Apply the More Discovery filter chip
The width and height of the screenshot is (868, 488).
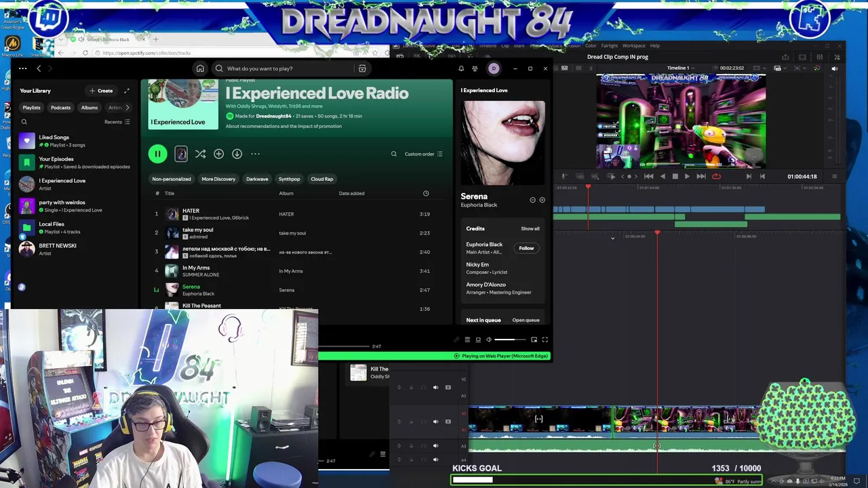click(218, 179)
